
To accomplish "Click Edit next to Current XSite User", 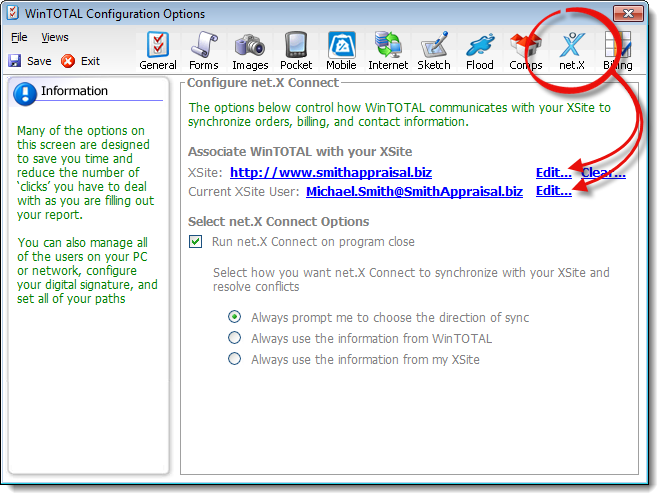I will point(553,191).
